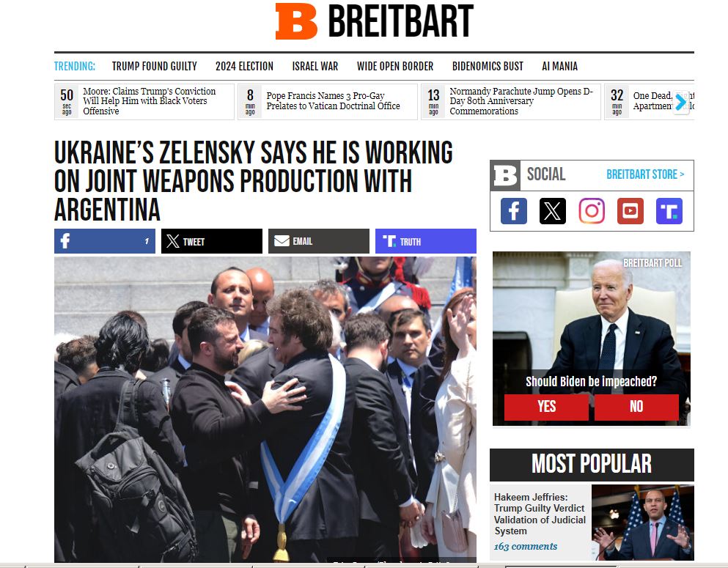Share the article by email
Image resolution: width=728 pixels, height=568 pixels.
tap(319, 241)
